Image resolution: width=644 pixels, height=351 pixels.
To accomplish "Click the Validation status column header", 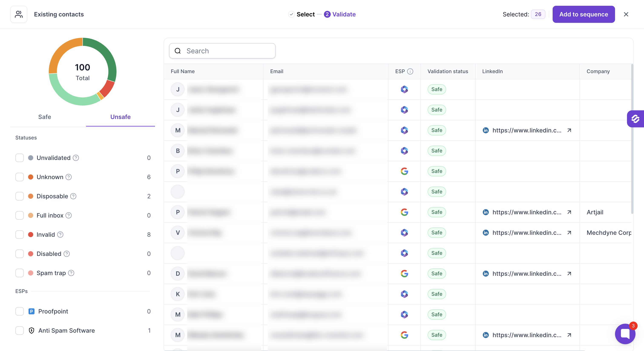I will 447,71.
